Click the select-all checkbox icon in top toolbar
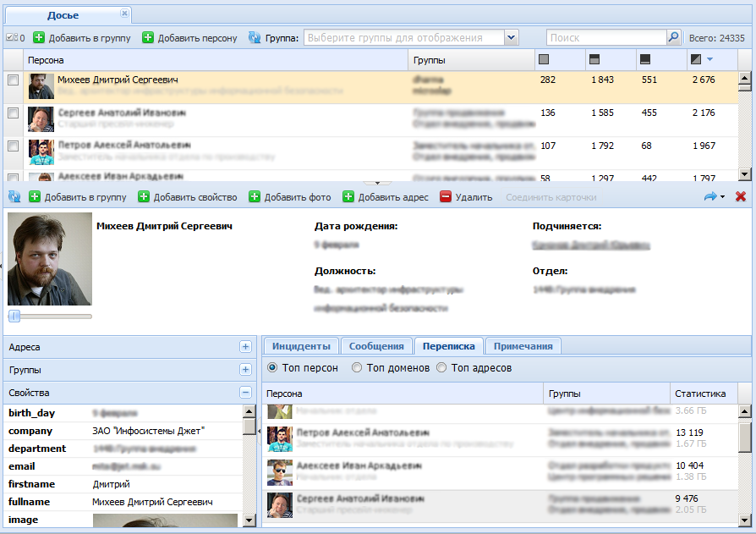The height and width of the screenshot is (534, 756). pyautogui.click(x=12, y=37)
